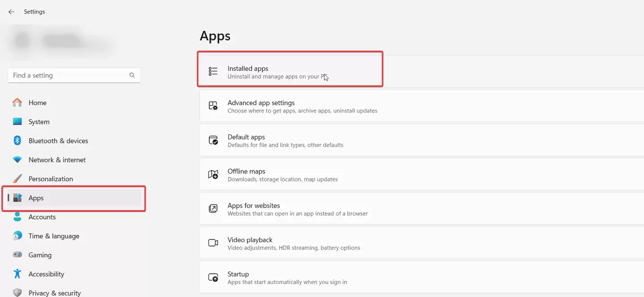Click the Bluetooth & devices icon
The width and height of the screenshot is (644, 297).
(17, 141)
